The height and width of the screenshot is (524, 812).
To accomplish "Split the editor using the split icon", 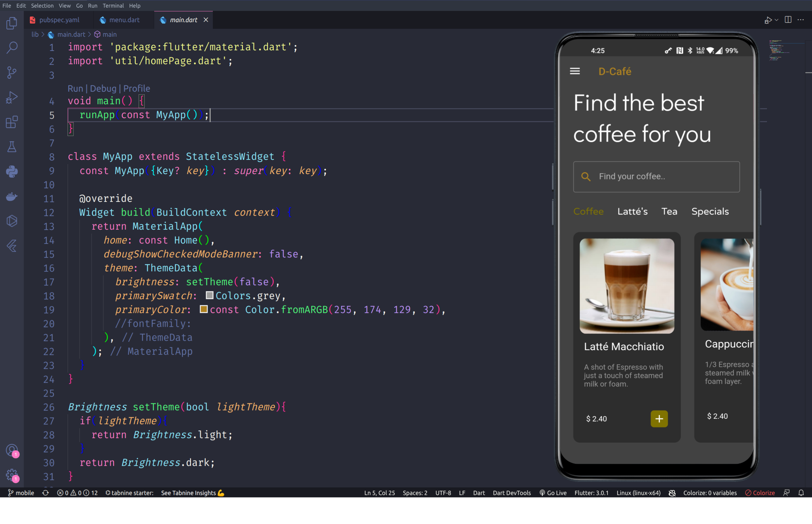I will click(x=788, y=20).
